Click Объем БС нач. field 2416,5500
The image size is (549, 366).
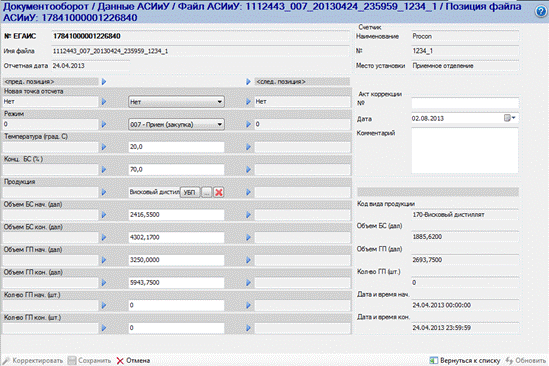176,215
